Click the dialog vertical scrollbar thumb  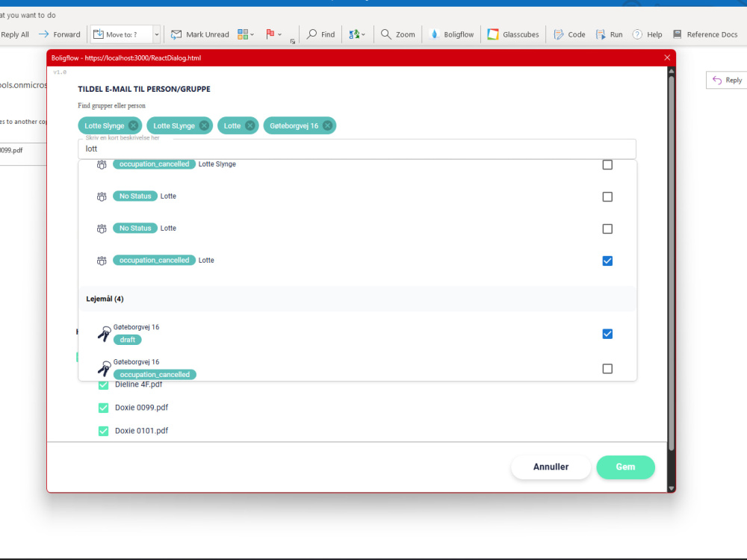click(x=672, y=263)
